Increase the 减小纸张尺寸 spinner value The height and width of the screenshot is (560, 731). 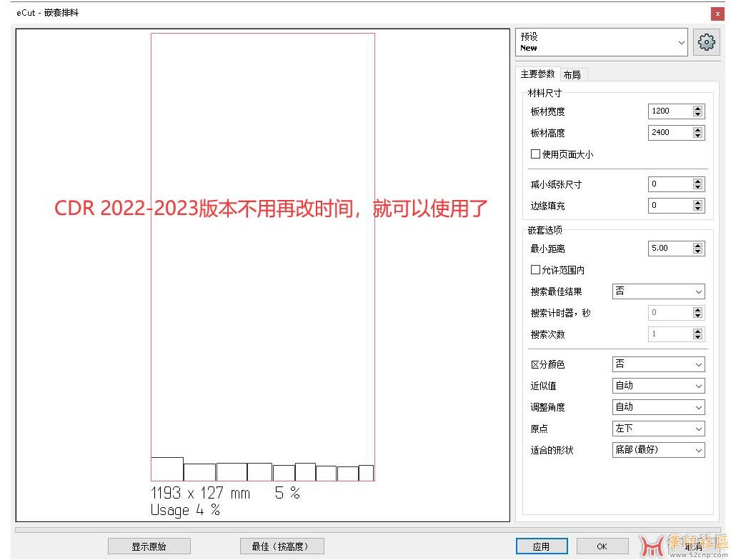click(x=697, y=181)
